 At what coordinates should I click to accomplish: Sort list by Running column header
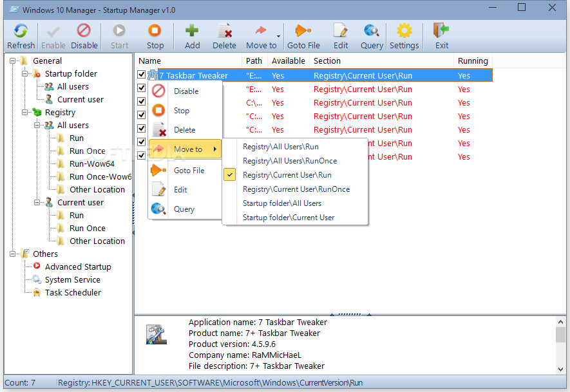tap(473, 61)
